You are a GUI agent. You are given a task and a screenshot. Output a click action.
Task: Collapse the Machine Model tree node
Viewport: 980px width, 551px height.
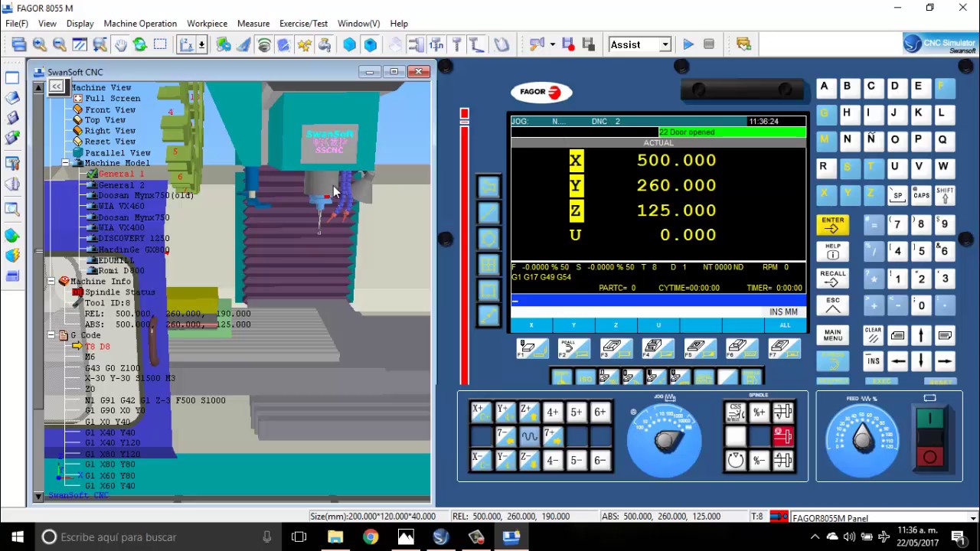(x=65, y=163)
